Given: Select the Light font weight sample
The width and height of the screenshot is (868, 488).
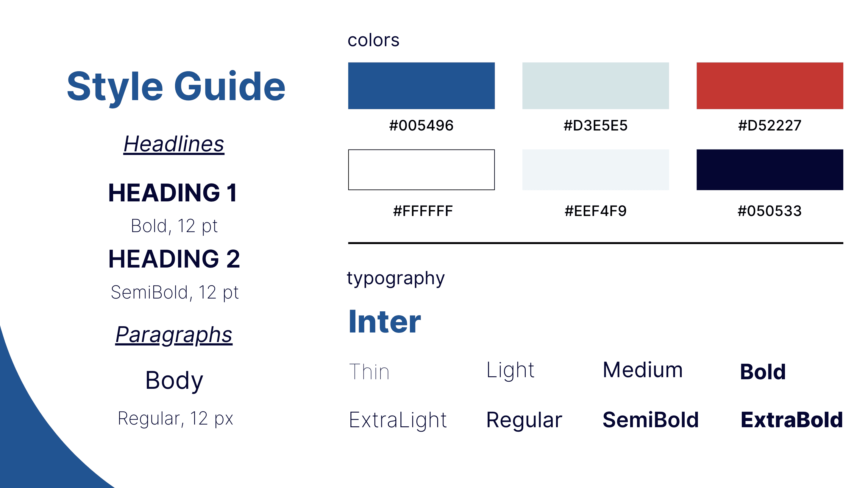Looking at the screenshot, I should click(x=510, y=370).
